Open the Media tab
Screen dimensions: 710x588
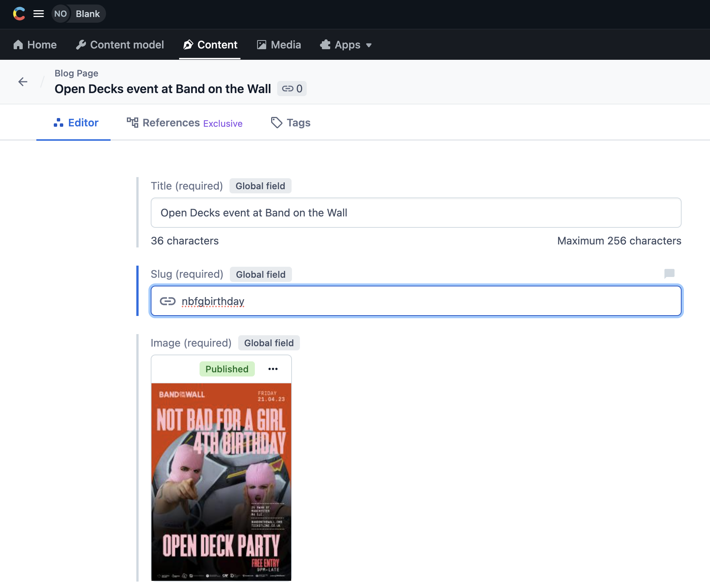click(279, 45)
